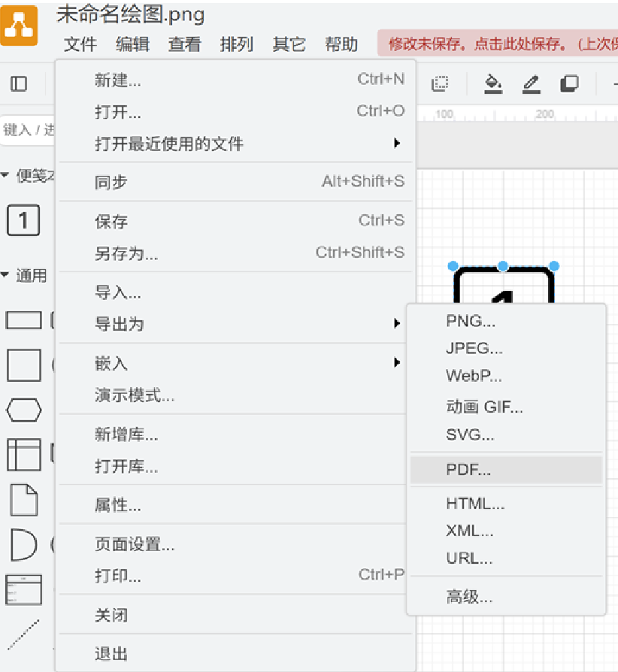
Task: Export as WebP...
Action: coord(506,376)
